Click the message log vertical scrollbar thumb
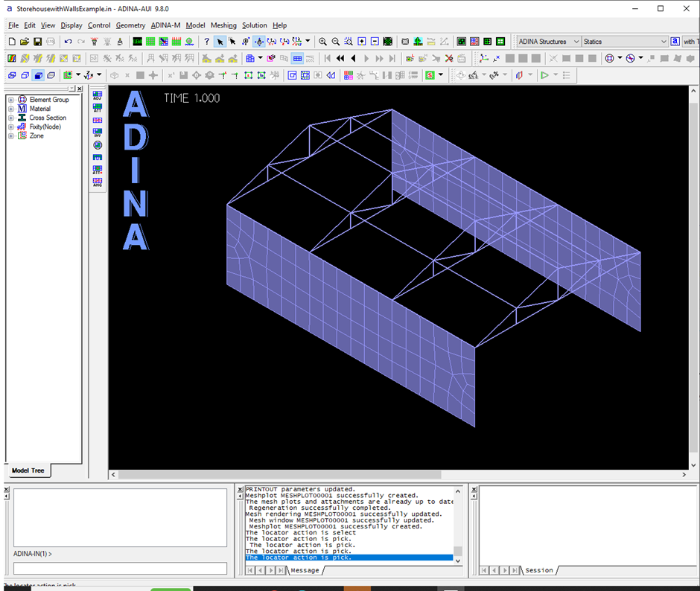 click(x=457, y=551)
